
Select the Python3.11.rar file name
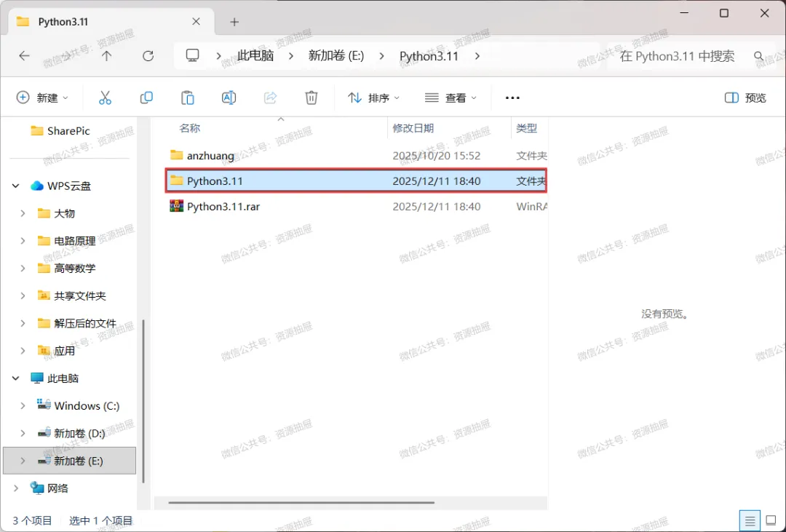pyautogui.click(x=223, y=206)
